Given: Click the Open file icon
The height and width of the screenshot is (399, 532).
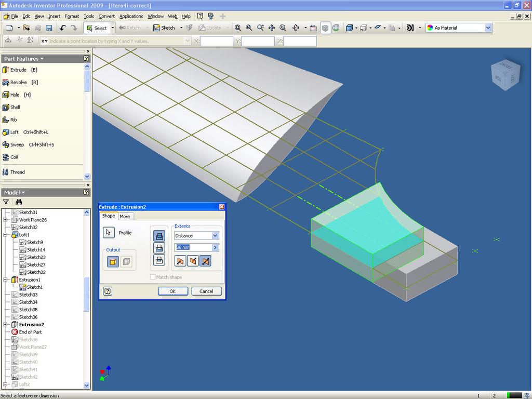Looking at the screenshot, I should [26, 28].
